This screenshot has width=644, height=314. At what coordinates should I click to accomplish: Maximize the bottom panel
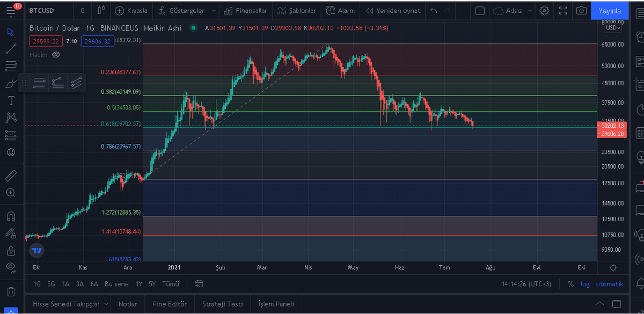pos(617,304)
